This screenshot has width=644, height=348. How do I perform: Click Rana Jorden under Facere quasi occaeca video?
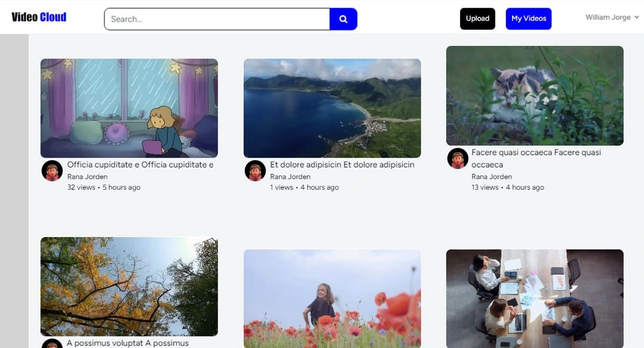(x=492, y=177)
